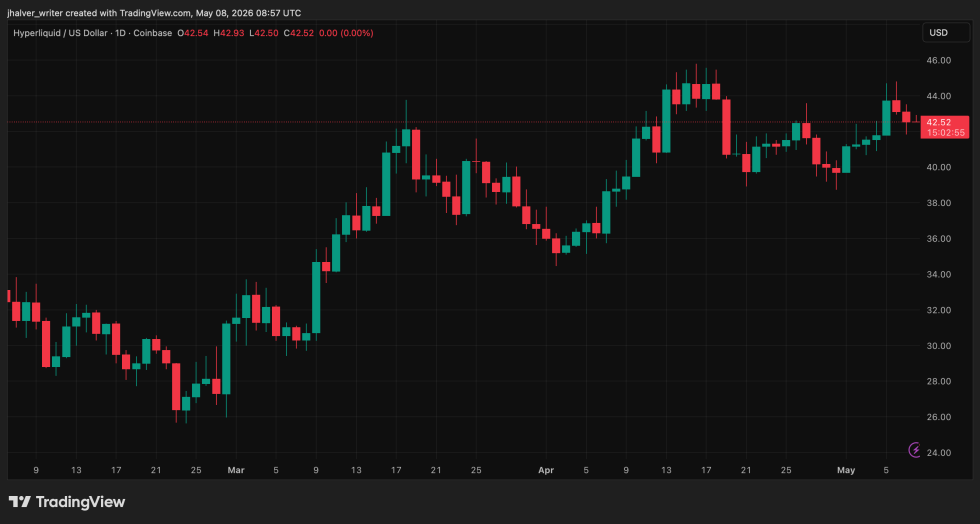The height and width of the screenshot is (524, 980).
Task: Click the 24.00 price scale label
Action: coord(939,453)
